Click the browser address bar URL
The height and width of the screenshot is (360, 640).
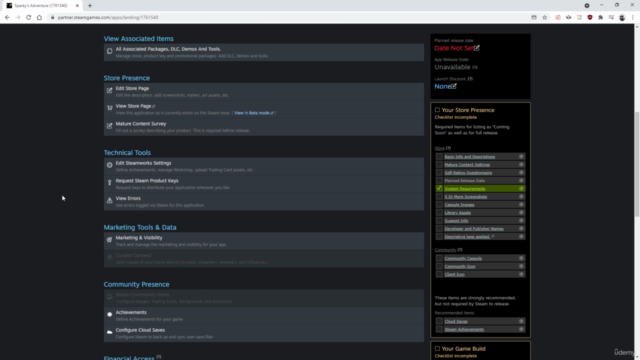[108, 18]
